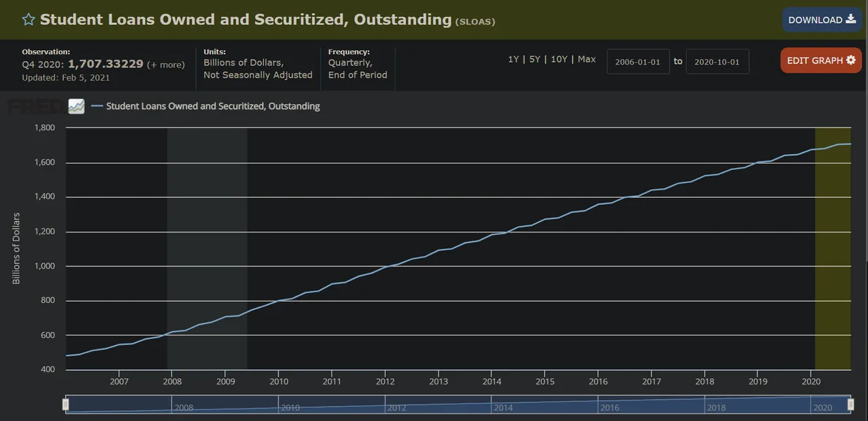The image size is (868, 421).
Task: Click the navigator timeline strip at 2012
Action: pos(396,407)
